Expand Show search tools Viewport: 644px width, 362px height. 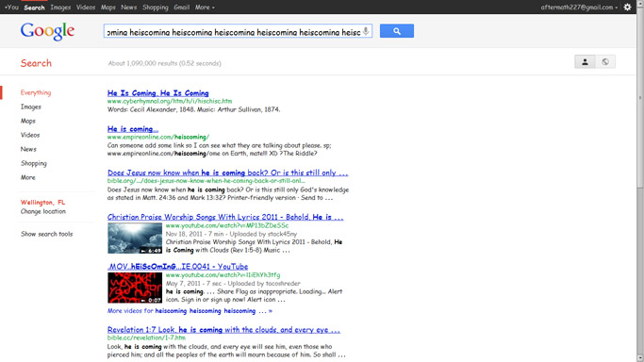pyautogui.click(x=47, y=234)
